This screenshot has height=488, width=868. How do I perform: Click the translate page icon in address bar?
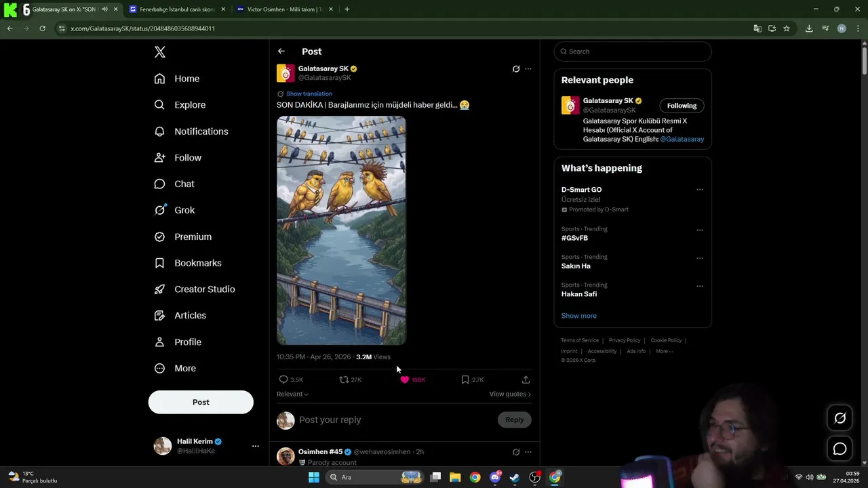(757, 28)
